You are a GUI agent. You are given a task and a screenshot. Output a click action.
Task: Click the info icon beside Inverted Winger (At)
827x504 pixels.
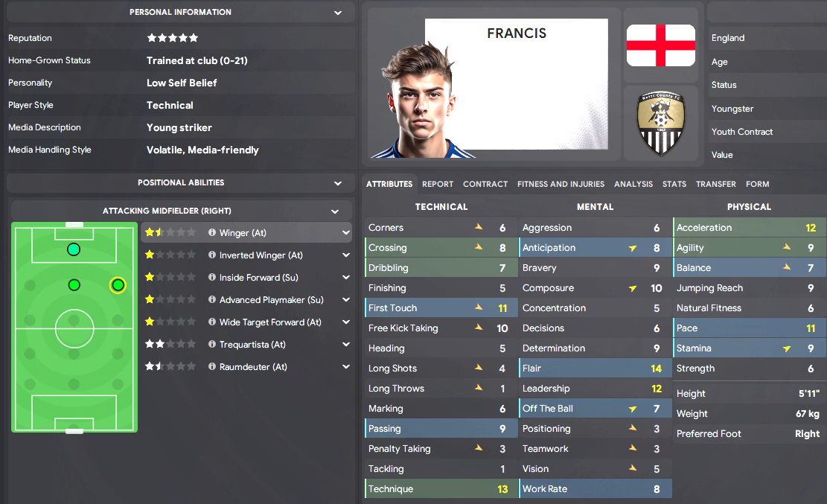[x=212, y=255]
